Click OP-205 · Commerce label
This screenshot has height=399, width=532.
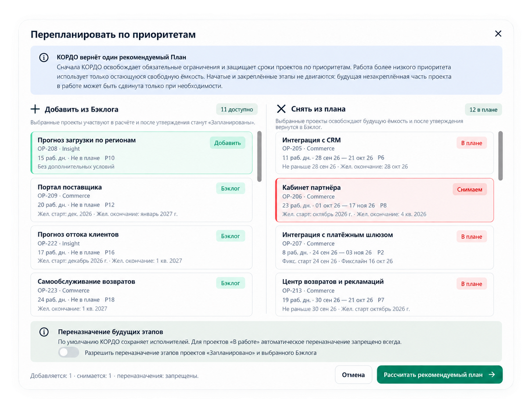pos(308,148)
